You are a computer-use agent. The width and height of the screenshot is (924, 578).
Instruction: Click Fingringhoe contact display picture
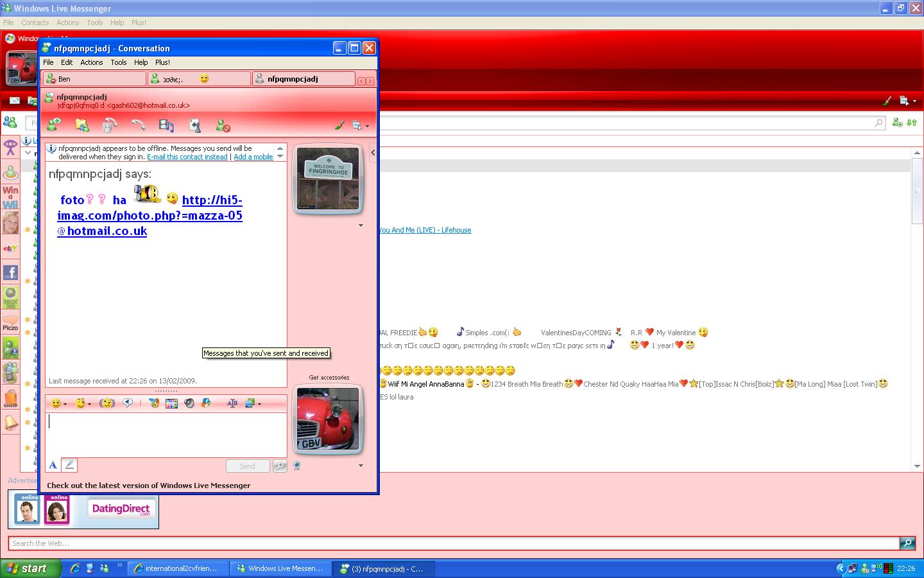pos(328,179)
